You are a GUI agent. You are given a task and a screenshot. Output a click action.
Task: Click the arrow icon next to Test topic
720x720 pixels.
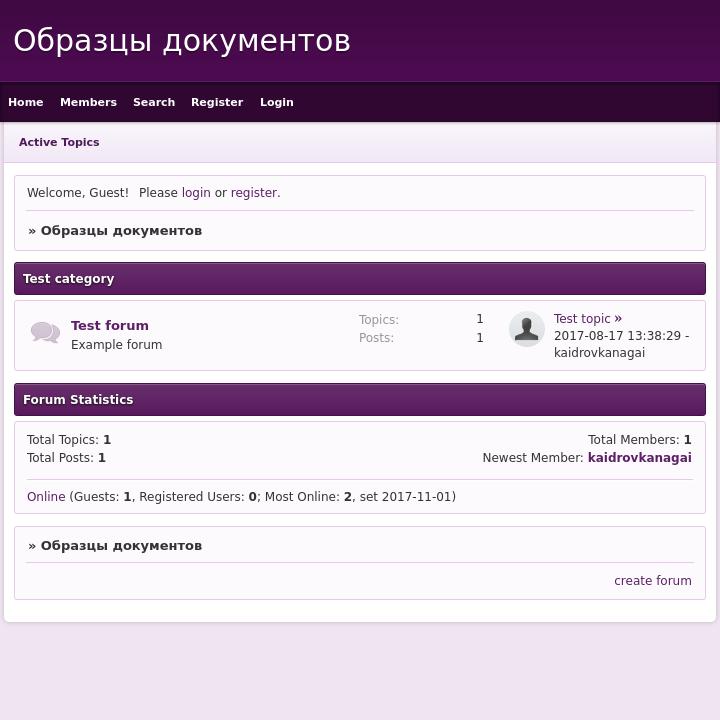click(618, 319)
